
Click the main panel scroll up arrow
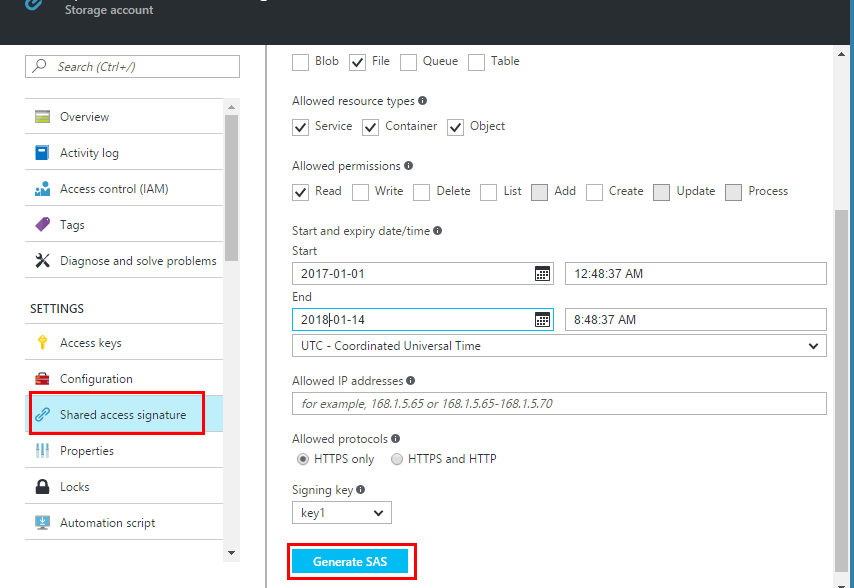(x=841, y=54)
